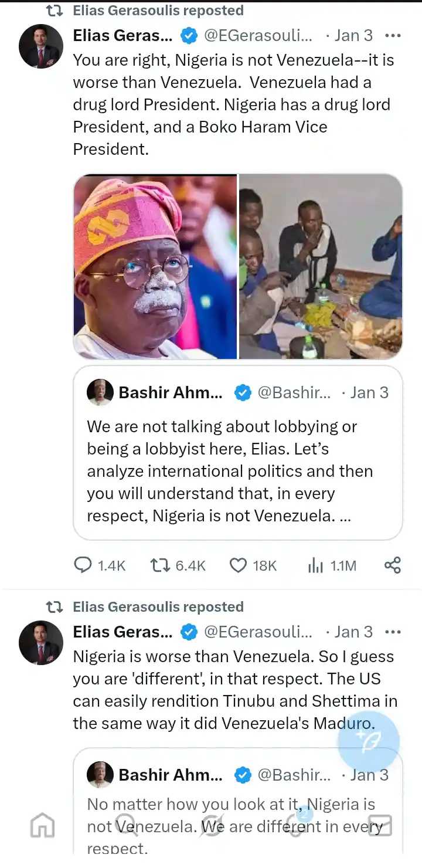Open Notifications with the badge
This screenshot has height=868, width=422.
click(296, 823)
